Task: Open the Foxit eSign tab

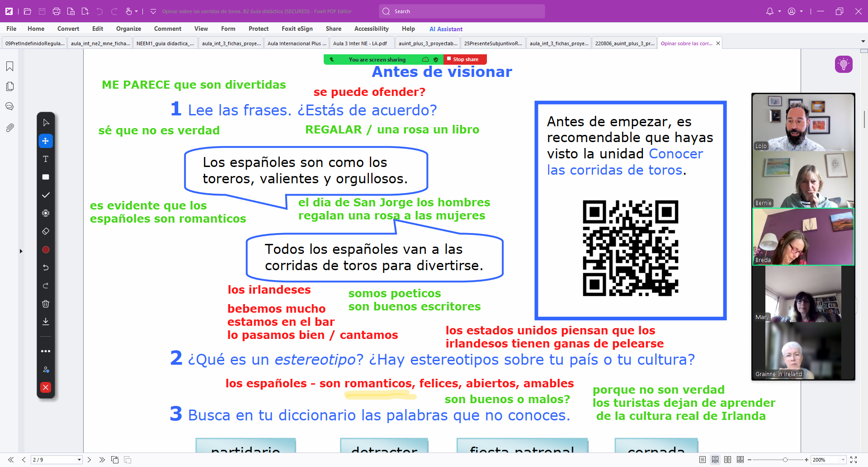Action: pyautogui.click(x=297, y=29)
